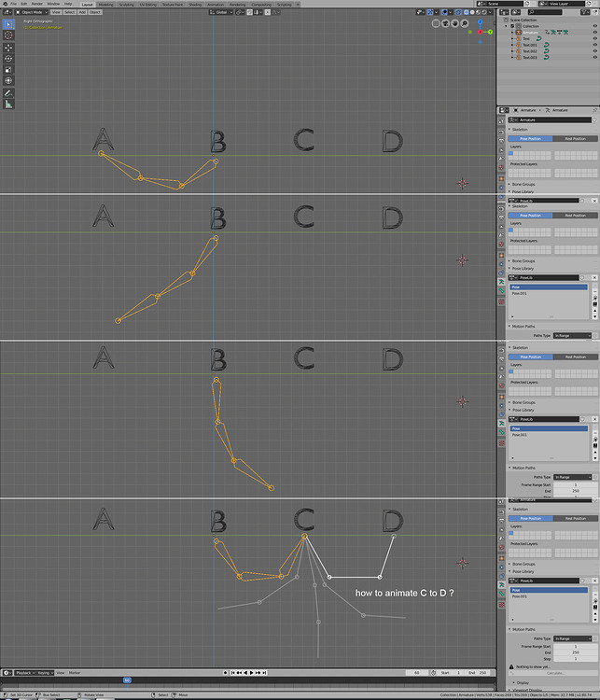
Task: Switch viewport shading to Material Preview
Action: coord(478,12)
